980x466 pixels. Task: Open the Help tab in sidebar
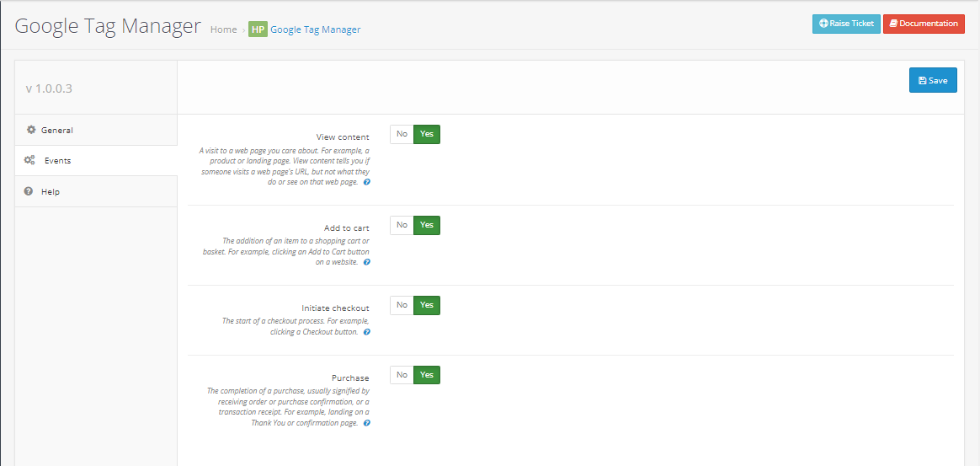(51, 191)
